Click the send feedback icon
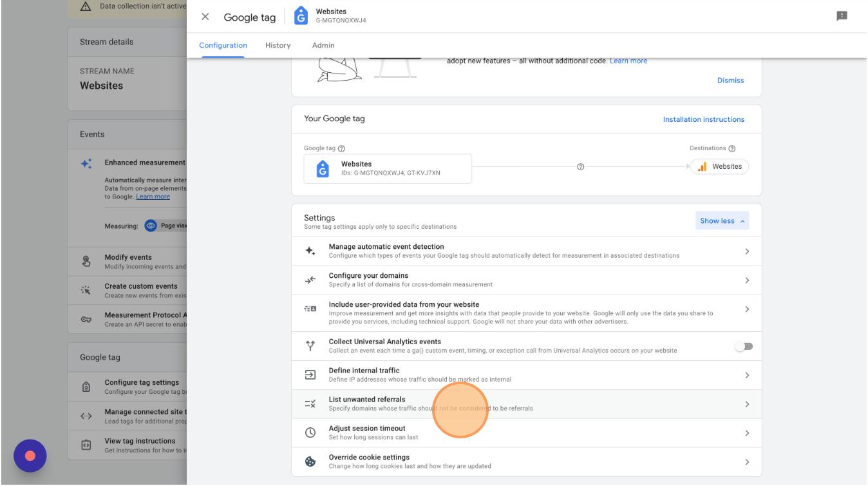 pos(842,17)
